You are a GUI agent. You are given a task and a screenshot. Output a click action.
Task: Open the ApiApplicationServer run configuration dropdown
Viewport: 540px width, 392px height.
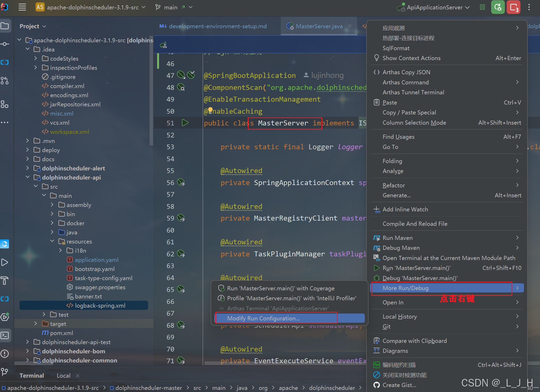(434, 7)
